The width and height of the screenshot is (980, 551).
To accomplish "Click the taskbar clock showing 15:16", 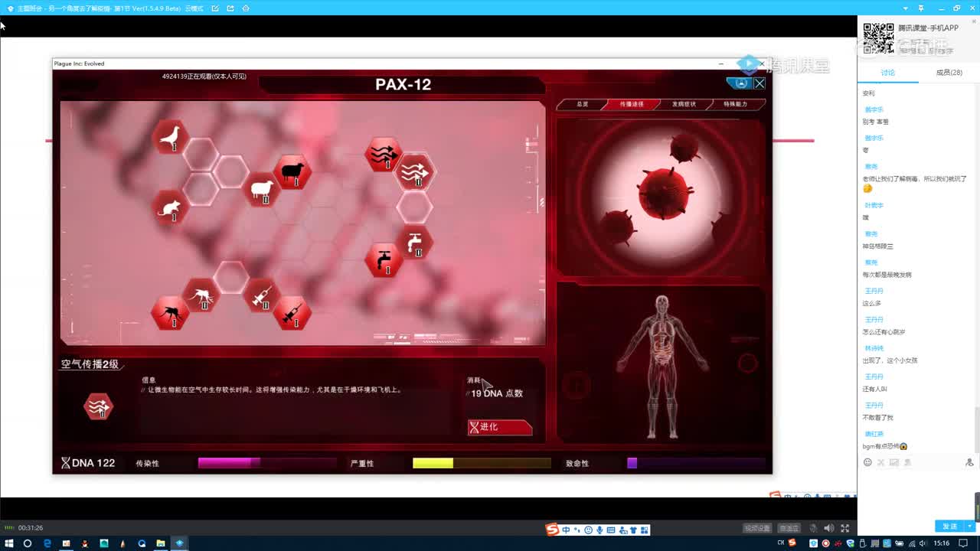I will pyautogui.click(x=942, y=543).
